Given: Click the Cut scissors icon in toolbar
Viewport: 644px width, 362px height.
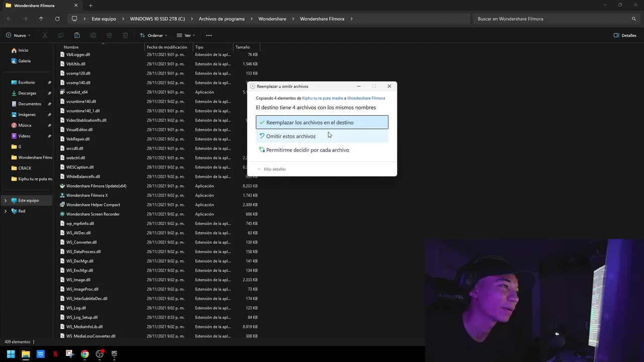Looking at the screenshot, I should tap(45, 35).
